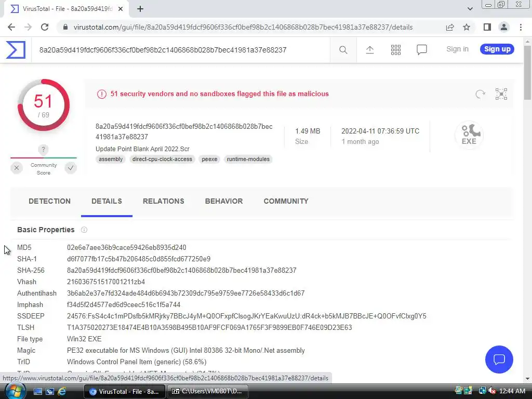
Task: Click the peexe tag
Action: point(209,159)
